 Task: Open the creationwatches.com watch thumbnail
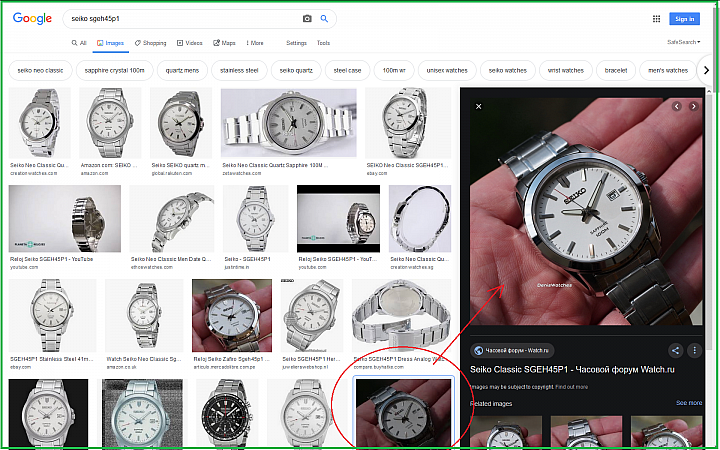click(x=40, y=123)
